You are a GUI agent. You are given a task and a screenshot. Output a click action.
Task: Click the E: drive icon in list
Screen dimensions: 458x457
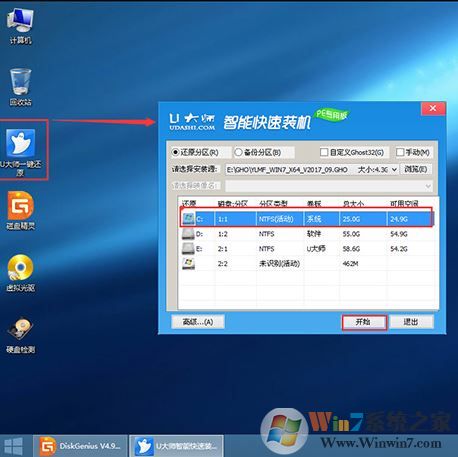click(188, 249)
